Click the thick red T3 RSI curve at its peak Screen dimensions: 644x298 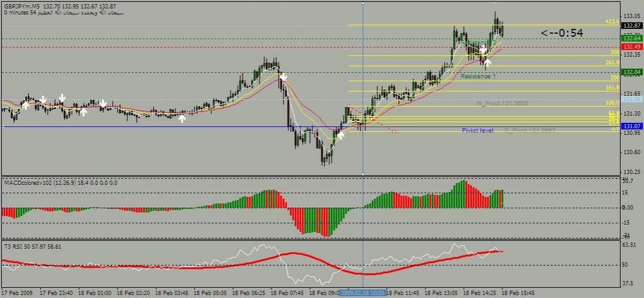point(292,253)
